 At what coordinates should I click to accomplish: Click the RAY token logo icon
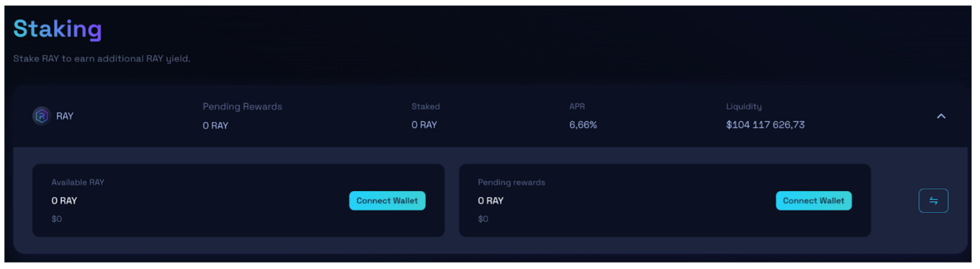pos(42,116)
